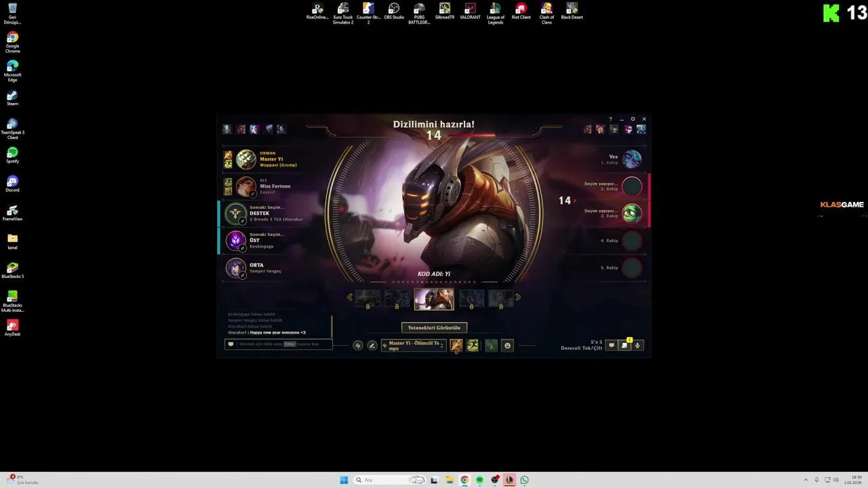Open the League of Legends desktop shortcut
868x488 pixels.
pos(496,14)
